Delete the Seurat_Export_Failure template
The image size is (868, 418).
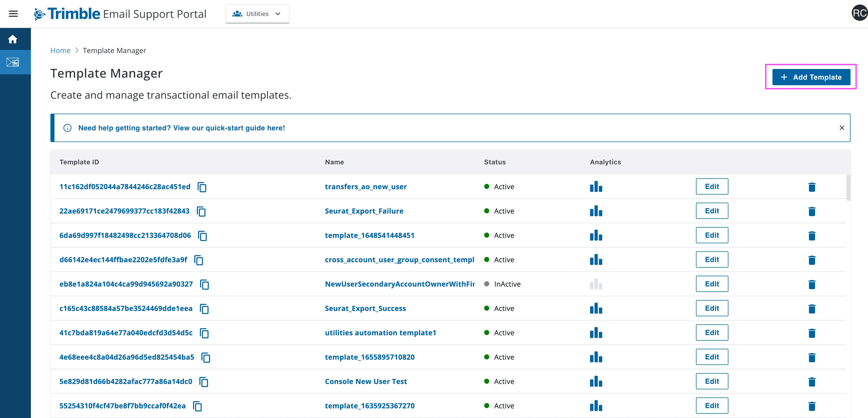812,211
